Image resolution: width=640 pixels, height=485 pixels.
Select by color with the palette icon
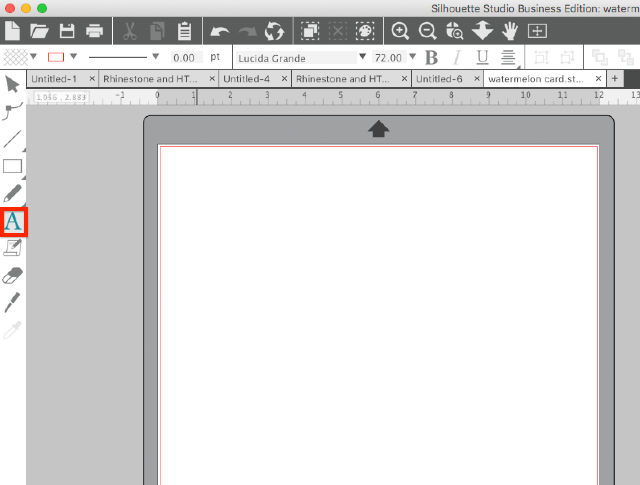(365, 31)
